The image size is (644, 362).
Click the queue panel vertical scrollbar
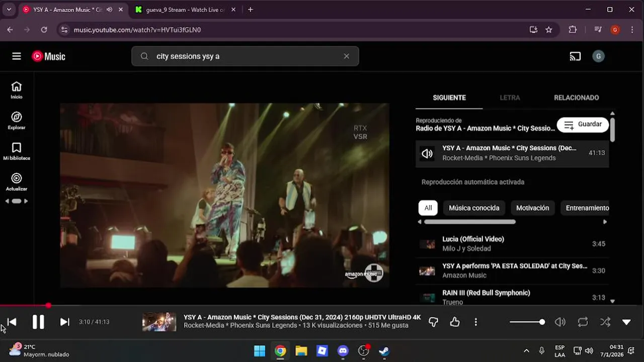[612, 130]
